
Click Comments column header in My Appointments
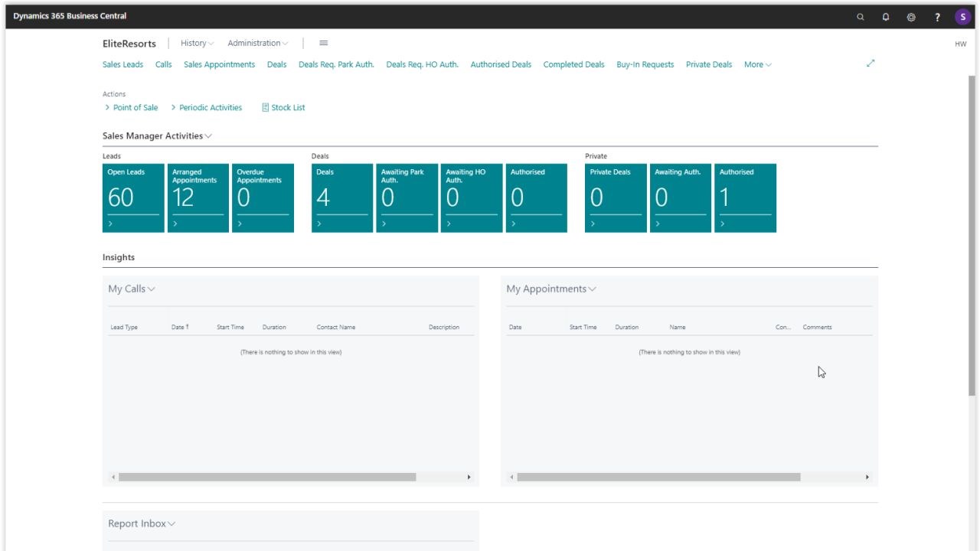(817, 328)
